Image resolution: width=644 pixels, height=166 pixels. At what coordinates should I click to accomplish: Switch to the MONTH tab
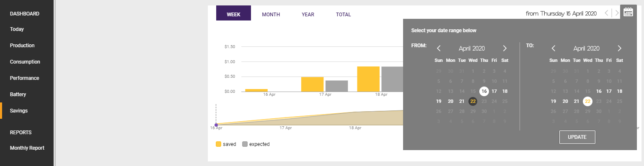pos(271,15)
